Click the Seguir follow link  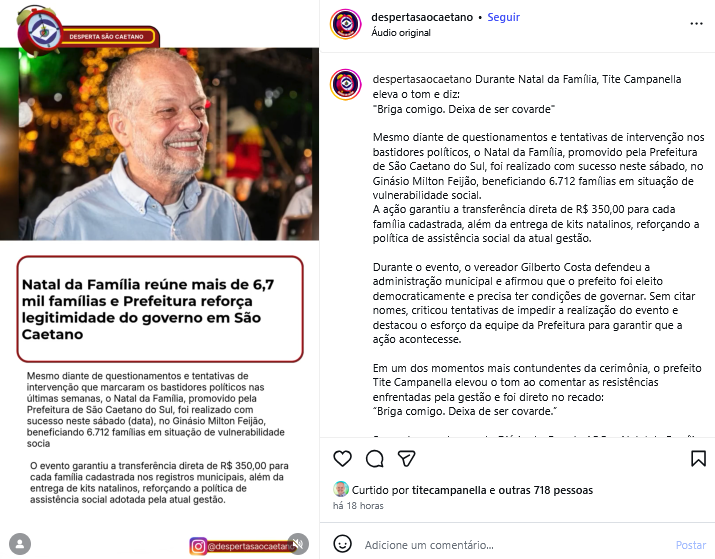pos(503,17)
